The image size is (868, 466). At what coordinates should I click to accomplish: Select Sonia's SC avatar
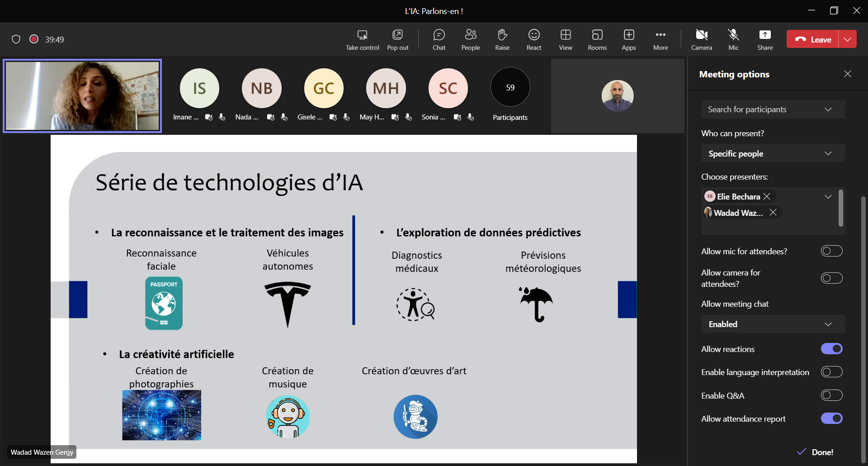click(448, 88)
